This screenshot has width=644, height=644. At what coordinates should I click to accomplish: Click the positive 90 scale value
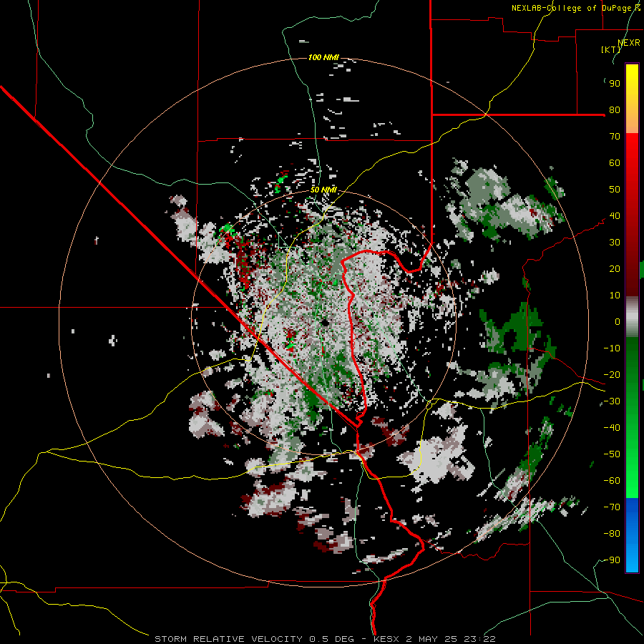click(x=615, y=84)
